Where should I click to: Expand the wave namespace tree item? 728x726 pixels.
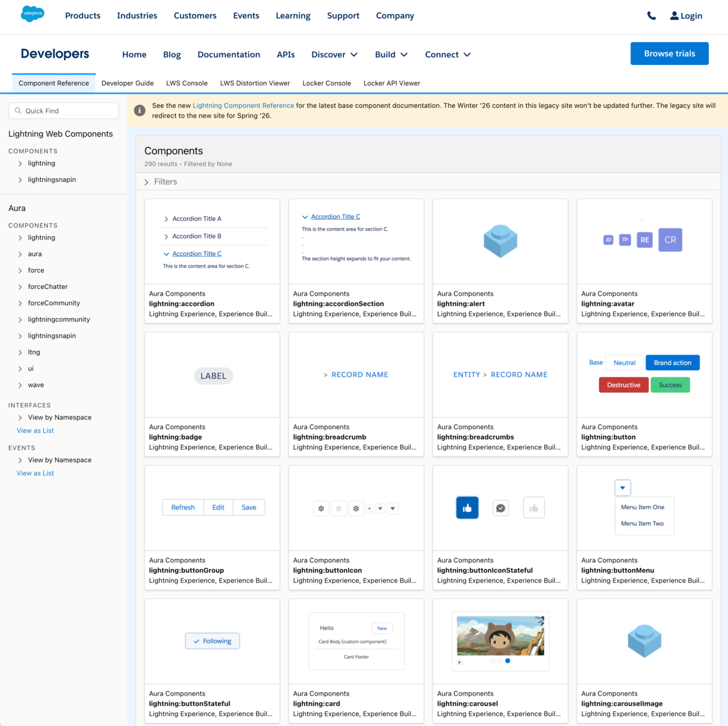pyautogui.click(x=20, y=385)
